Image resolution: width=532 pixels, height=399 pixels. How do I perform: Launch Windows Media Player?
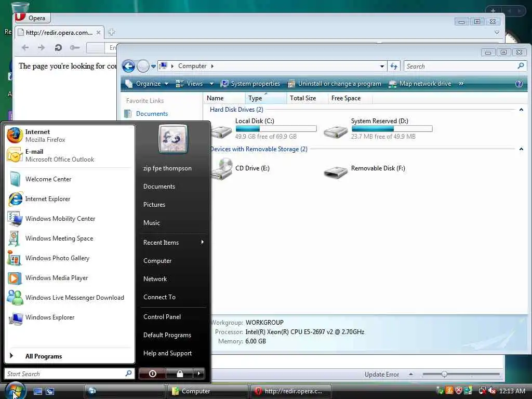70,277
